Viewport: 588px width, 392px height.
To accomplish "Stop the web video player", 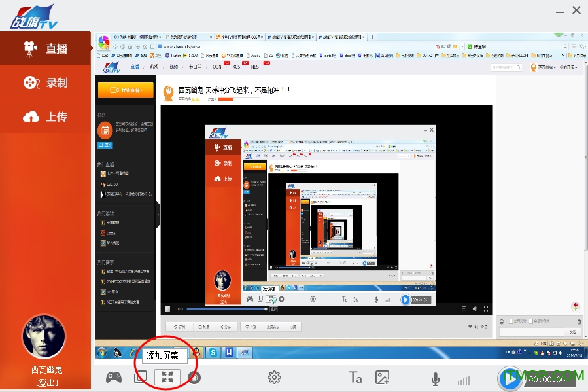I will pyautogui.click(x=167, y=309).
